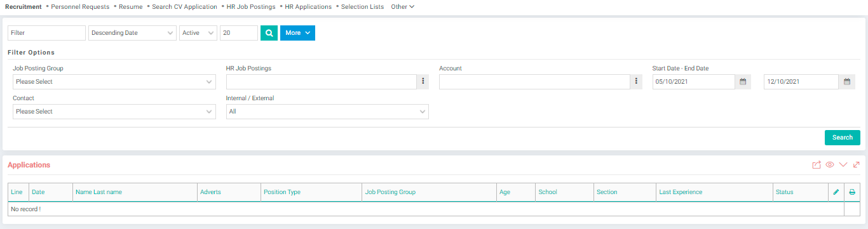Maximize the Applications panel with the arrows icon
Viewport: 868px width, 229px height.
click(856, 165)
